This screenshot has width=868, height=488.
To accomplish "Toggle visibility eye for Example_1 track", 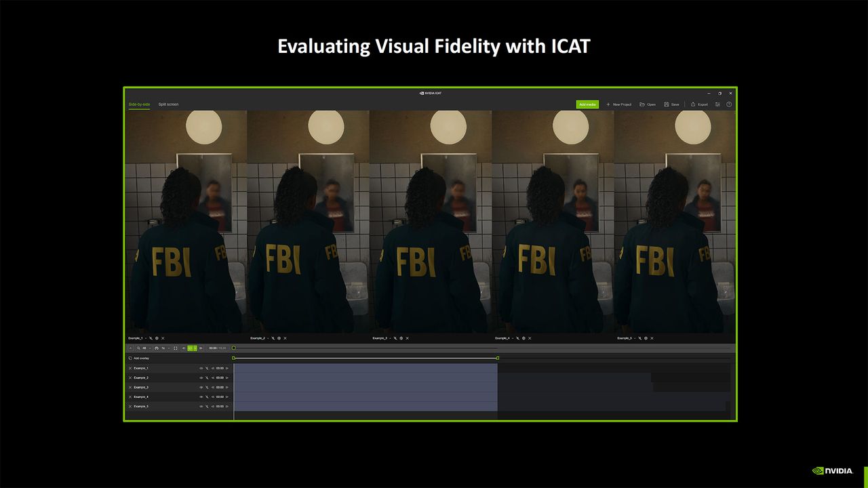I will [x=201, y=368].
